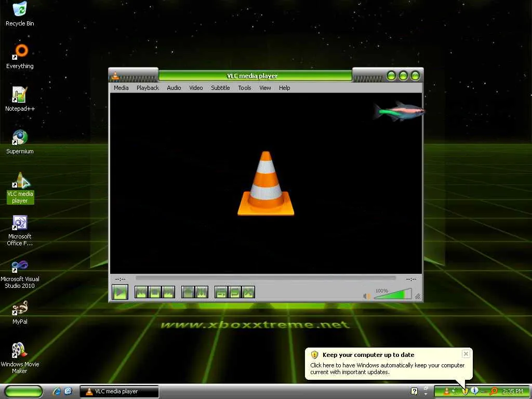Viewport: 532px width, 399px height.
Task: Adjust the VLC volume slider
Action: (x=393, y=294)
